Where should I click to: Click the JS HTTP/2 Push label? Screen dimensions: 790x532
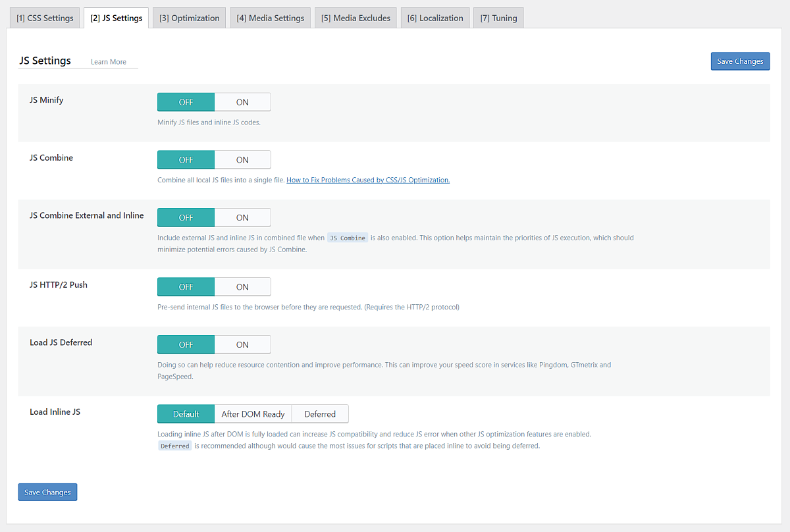(59, 284)
